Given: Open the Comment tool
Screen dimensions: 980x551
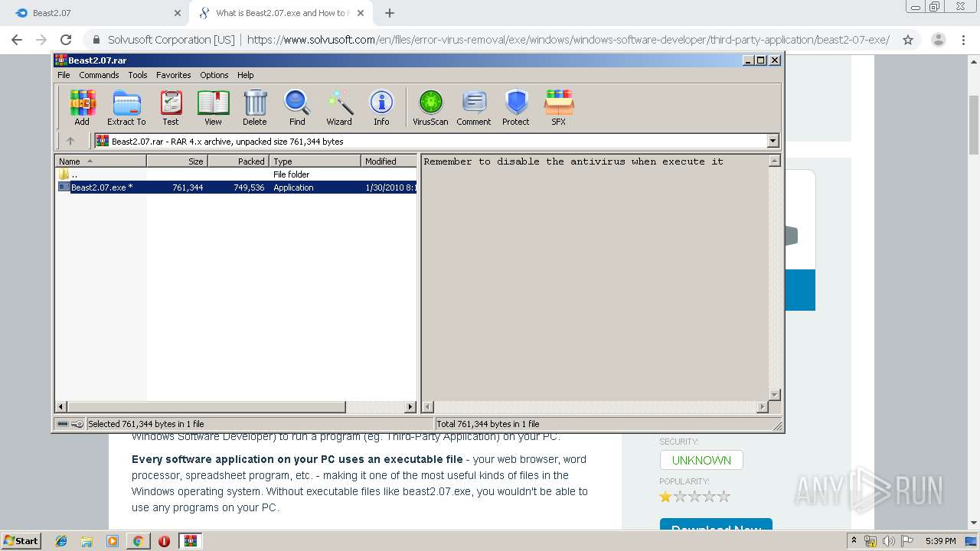Looking at the screenshot, I should [474, 107].
